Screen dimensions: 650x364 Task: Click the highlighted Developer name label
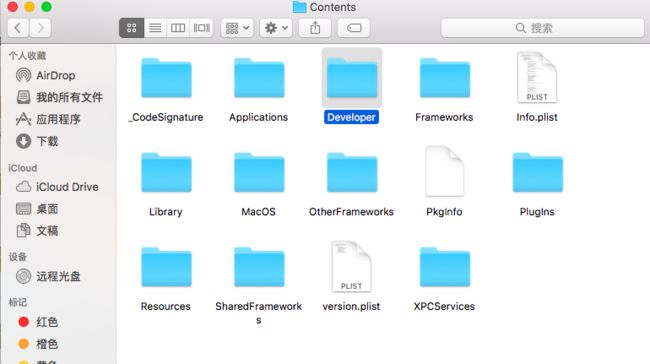coord(351,117)
